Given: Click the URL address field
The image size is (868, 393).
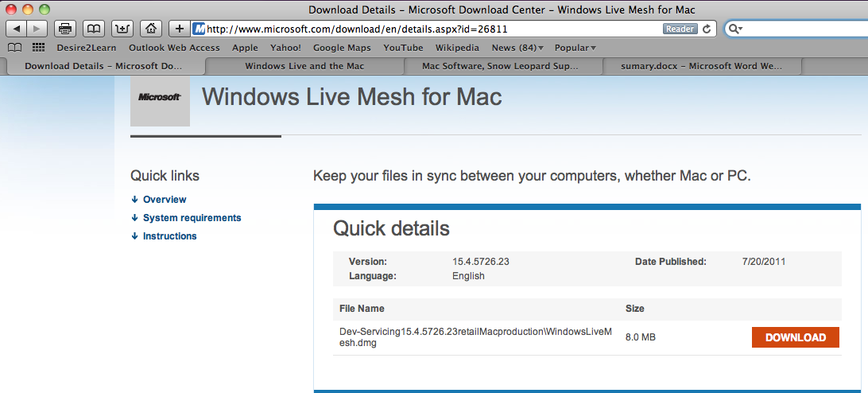Looking at the screenshot, I should (x=429, y=29).
